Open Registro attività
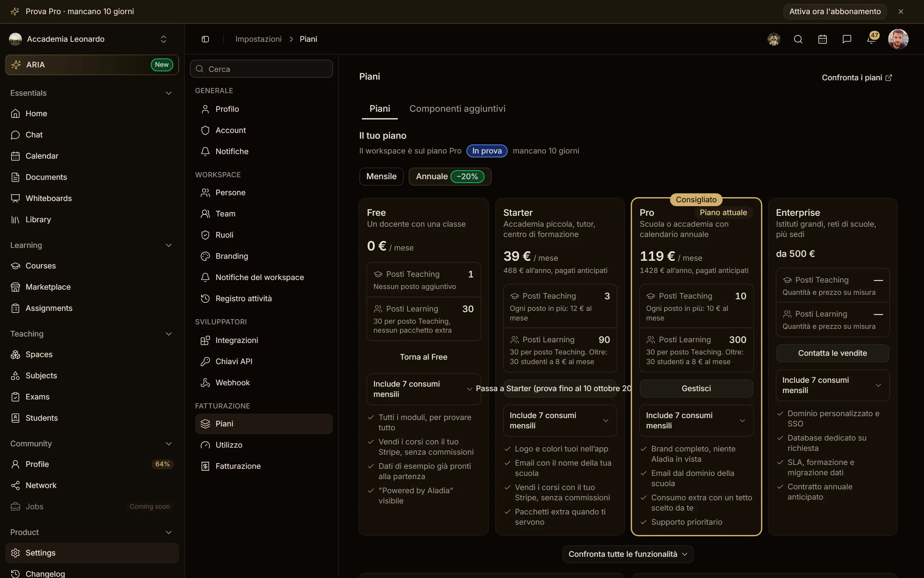This screenshot has height=578, width=924. (x=264, y=299)
